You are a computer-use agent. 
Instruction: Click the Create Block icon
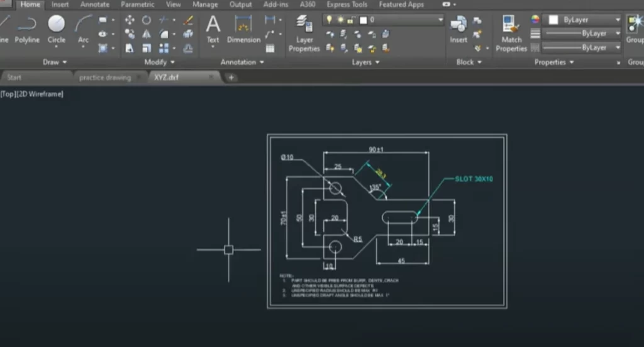(x=477, y=21)
